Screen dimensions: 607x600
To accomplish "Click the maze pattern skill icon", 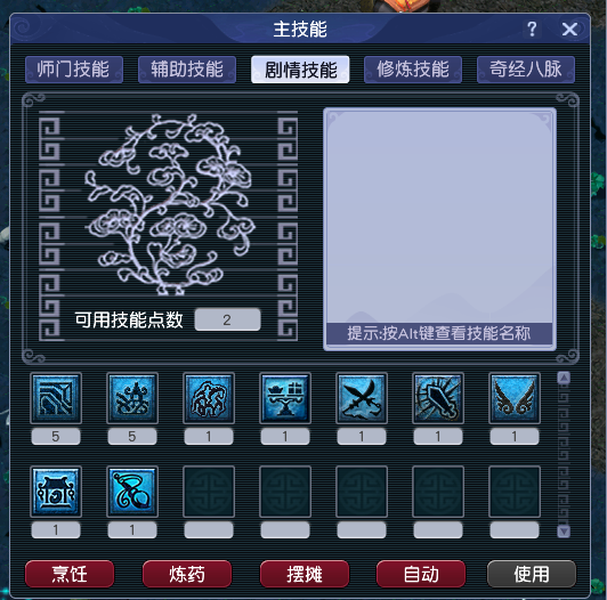I will pyautogui.click(x=56, y=398).
